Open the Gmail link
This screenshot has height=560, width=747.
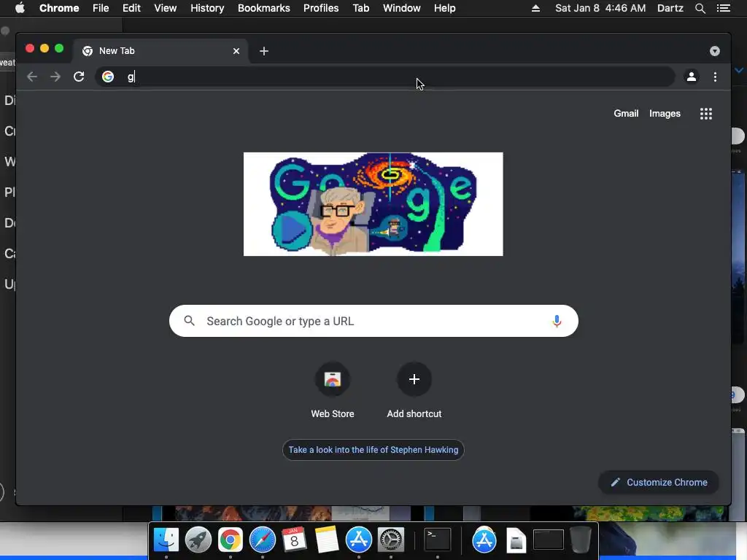click(625, 113)
